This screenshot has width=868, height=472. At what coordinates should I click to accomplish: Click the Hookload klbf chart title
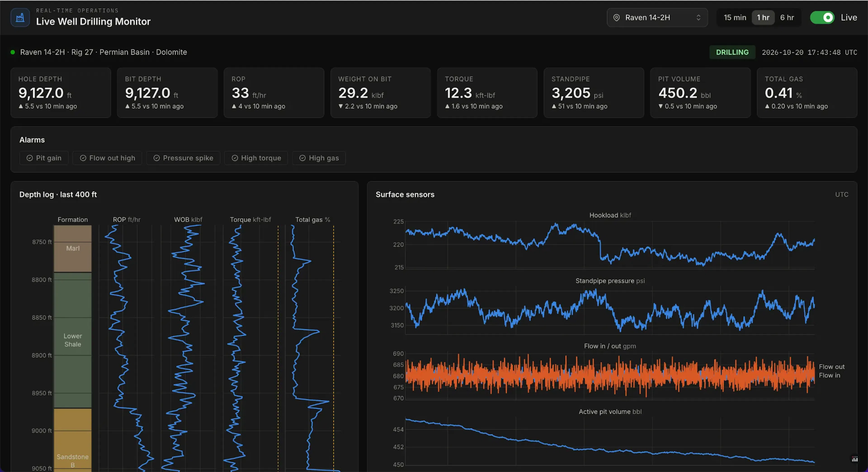[x=610, y=215]
